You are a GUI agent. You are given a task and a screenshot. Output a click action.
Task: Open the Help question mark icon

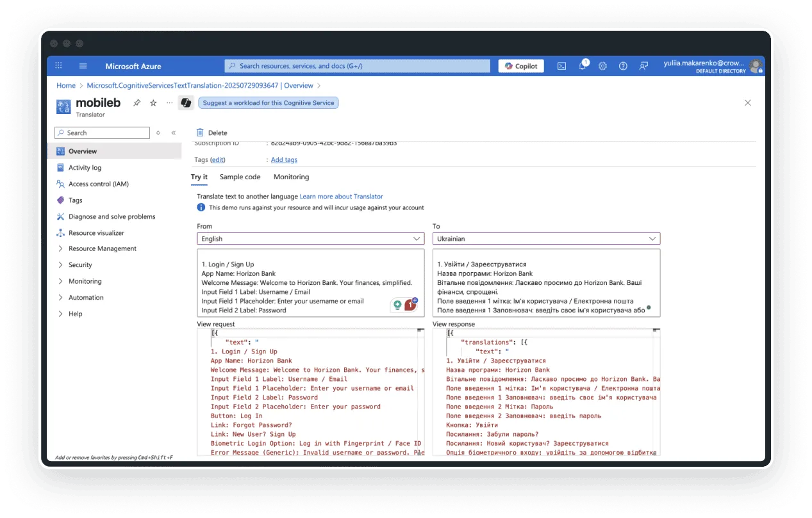coord(622,66)
